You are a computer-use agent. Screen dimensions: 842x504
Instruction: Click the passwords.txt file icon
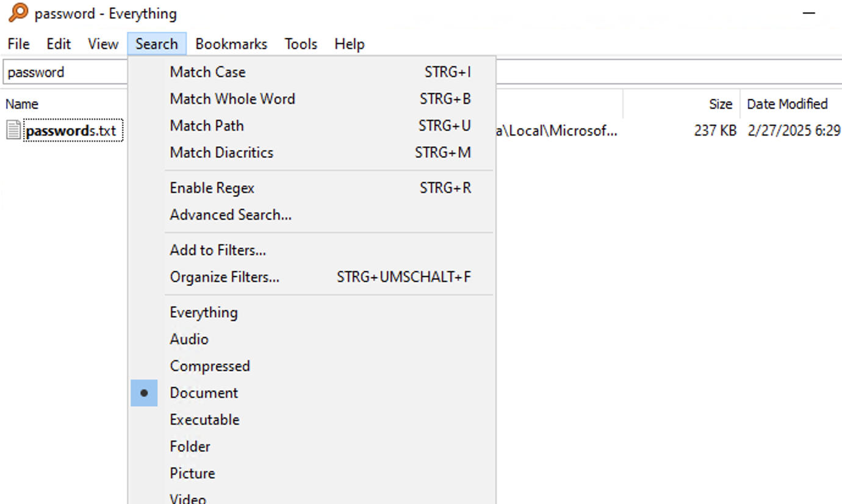14,130
